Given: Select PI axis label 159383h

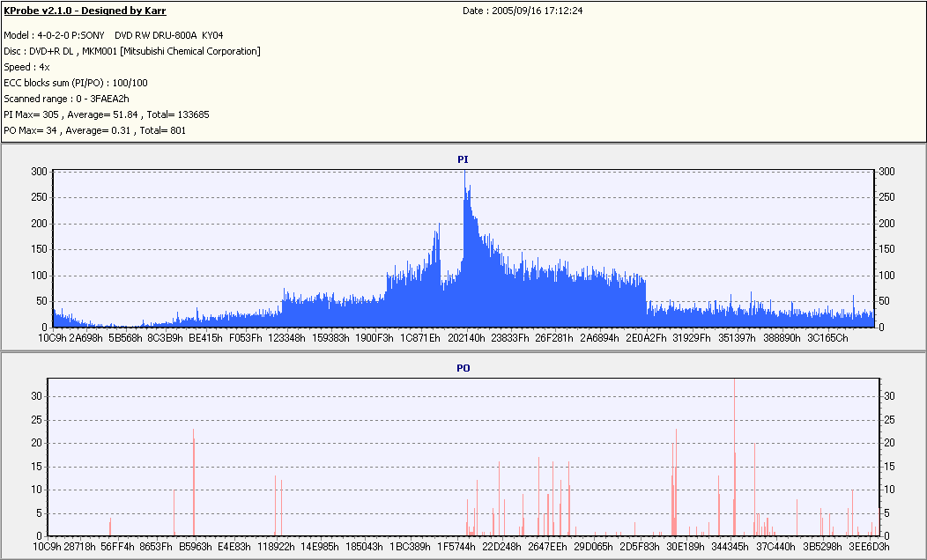Looking at the screenshot, I should [x=330, y=338].
